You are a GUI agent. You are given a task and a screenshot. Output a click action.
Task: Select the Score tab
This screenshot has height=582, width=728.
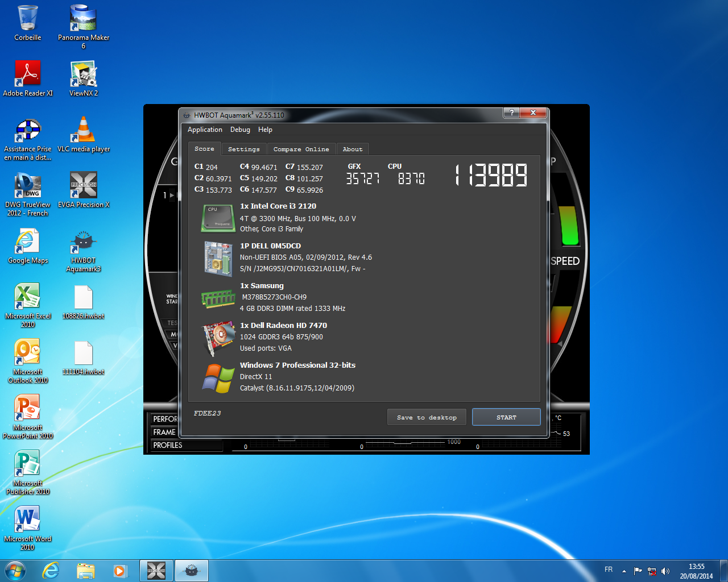coord(204,148)
